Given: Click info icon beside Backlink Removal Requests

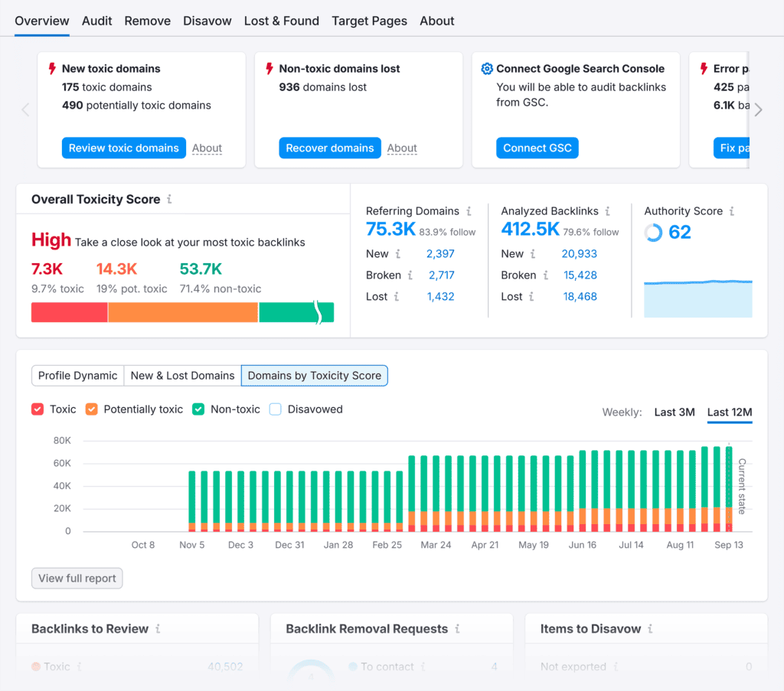Looking at the screenshot, I should [x=457, y=629].
